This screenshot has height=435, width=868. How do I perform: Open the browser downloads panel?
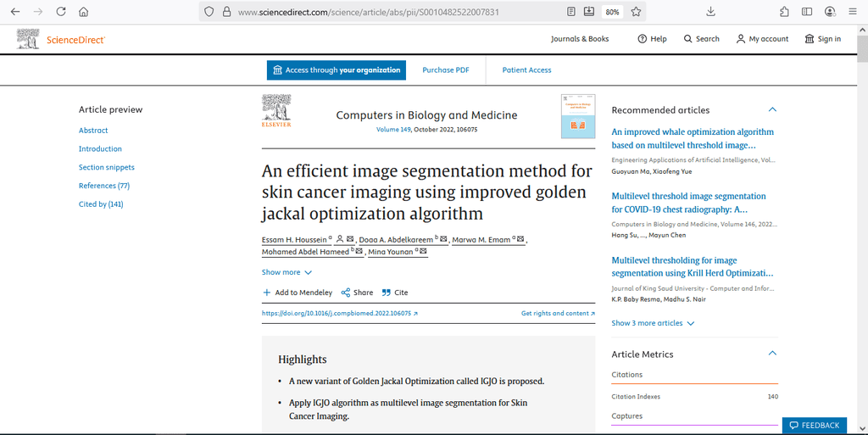[711, 12]
